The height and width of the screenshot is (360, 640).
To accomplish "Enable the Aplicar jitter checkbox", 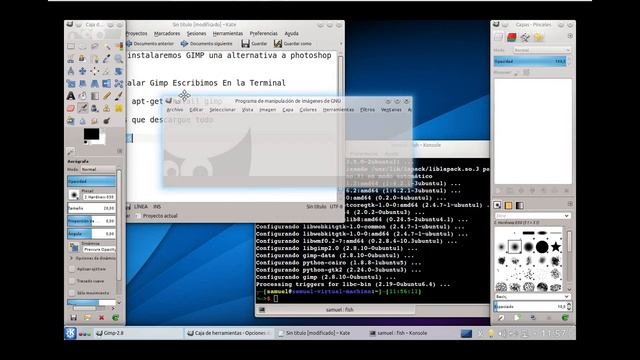I will (x=72, y=269).
